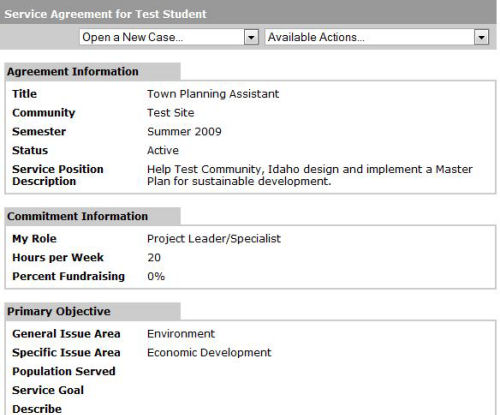Select the 'Commitment Information' section header
Viewport: 500px width, 415px height.
tap(77, 216)
